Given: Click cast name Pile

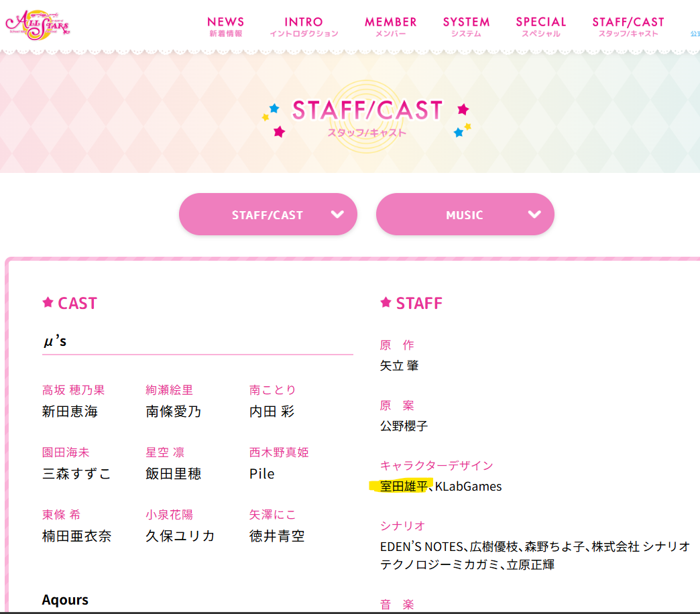Looking at the screenshot, I should [x=262, y=473].
